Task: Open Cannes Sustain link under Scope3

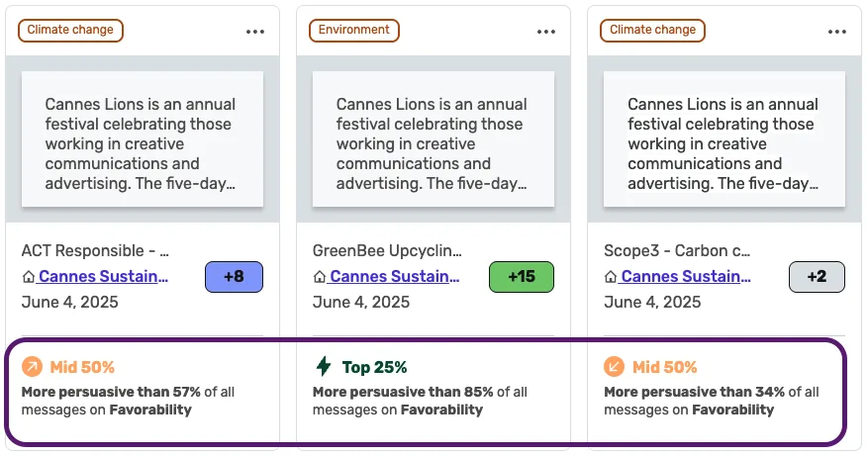Action: (685, 276)
